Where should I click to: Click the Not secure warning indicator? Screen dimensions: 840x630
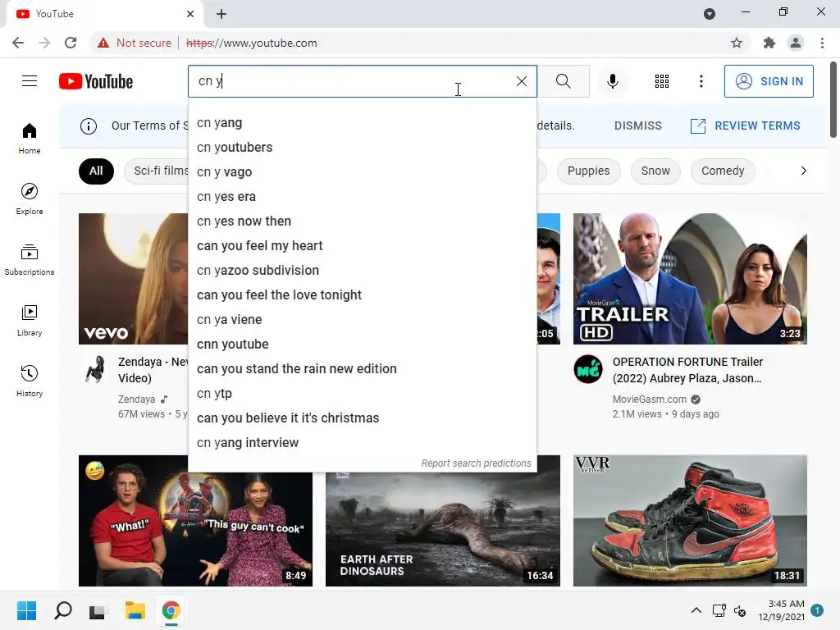coord(135,43)
